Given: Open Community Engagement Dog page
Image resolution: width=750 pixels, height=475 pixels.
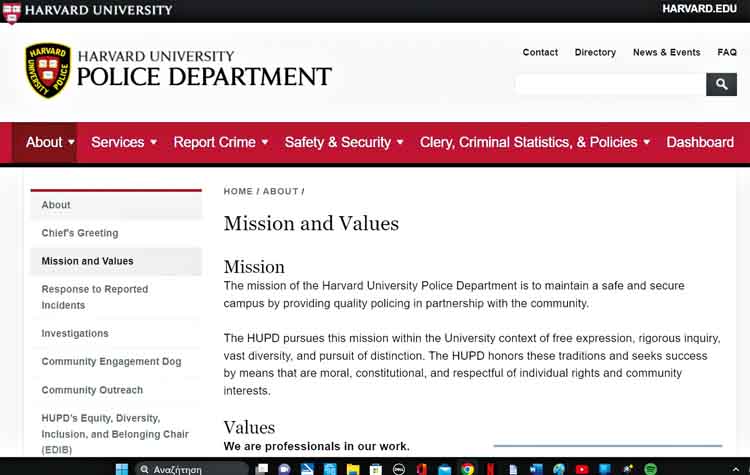Looking at the screenshot, I should point(111,362).
